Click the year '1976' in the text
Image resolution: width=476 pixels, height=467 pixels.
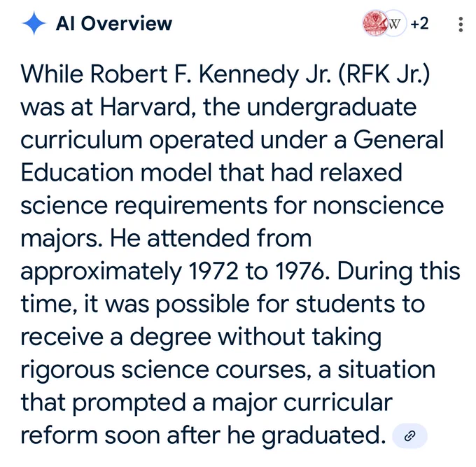point(302,271)
